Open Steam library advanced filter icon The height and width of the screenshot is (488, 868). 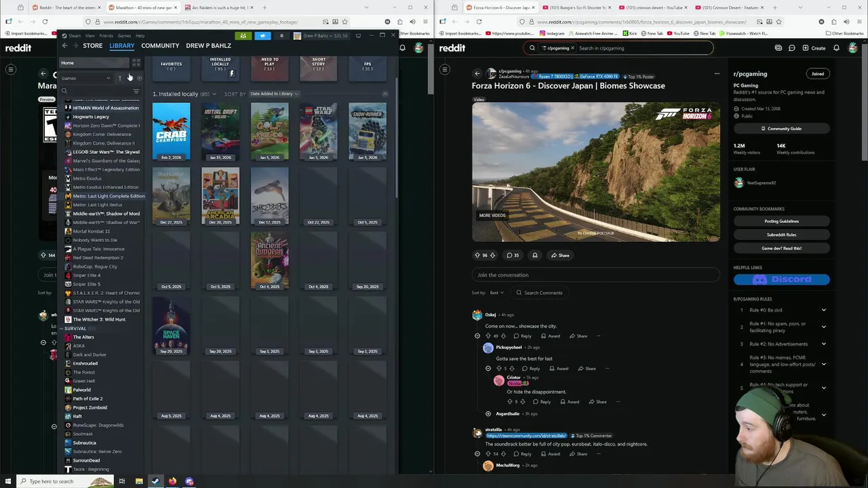tap(136, 91)
